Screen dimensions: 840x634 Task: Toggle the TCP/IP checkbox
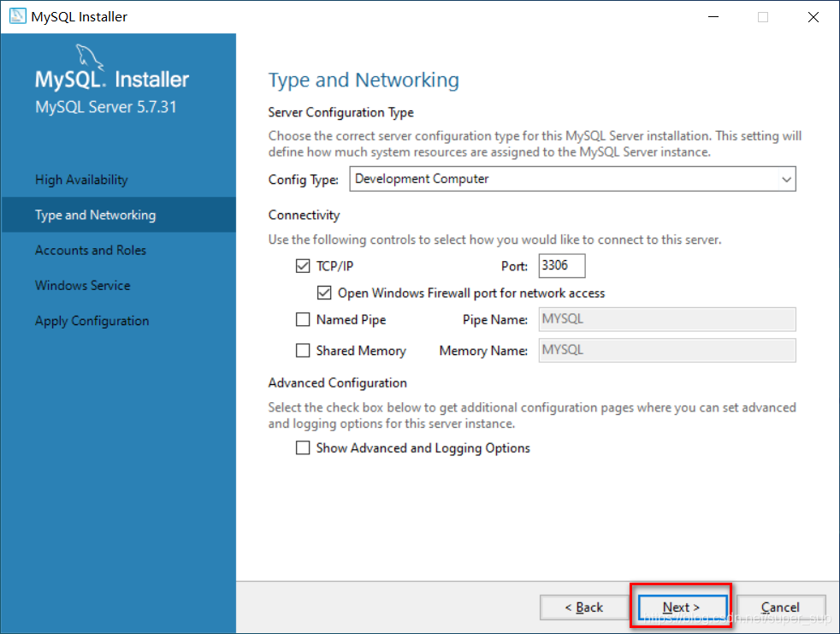click(303, 266)
